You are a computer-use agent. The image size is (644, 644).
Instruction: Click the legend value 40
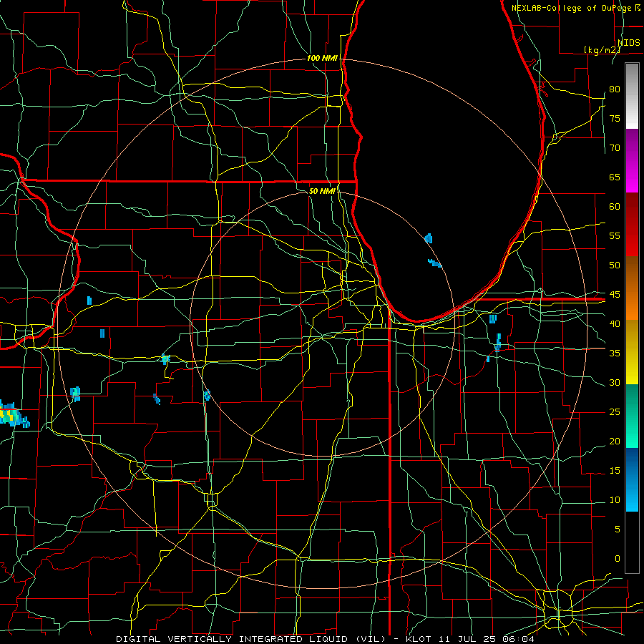pos(615,323)
